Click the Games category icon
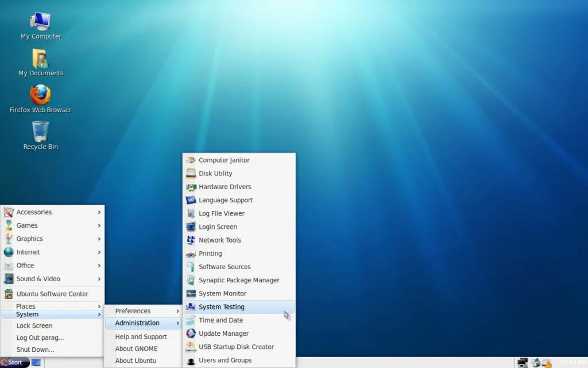This screenshot has height=368, width=588. tap(9, 225)
